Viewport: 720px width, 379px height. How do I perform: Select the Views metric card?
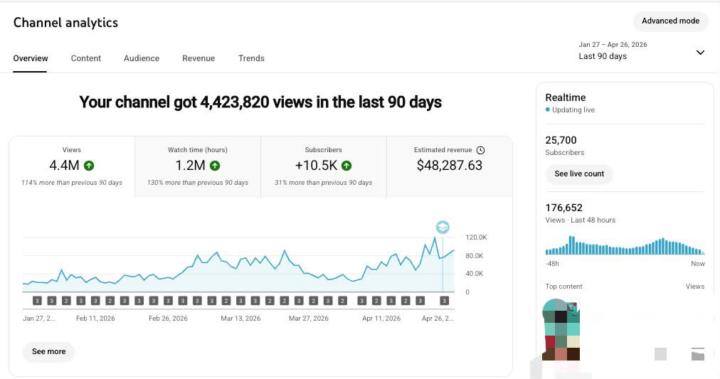tap(72, 167)
